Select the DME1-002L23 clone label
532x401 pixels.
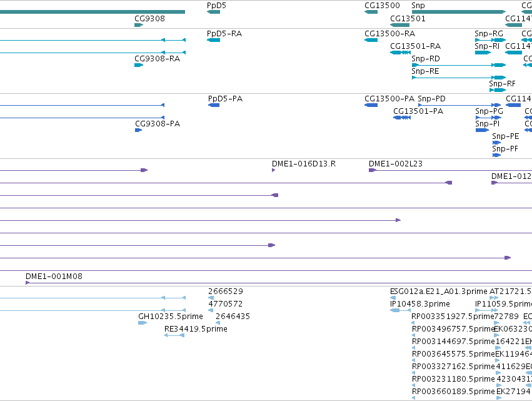[396, 164]
